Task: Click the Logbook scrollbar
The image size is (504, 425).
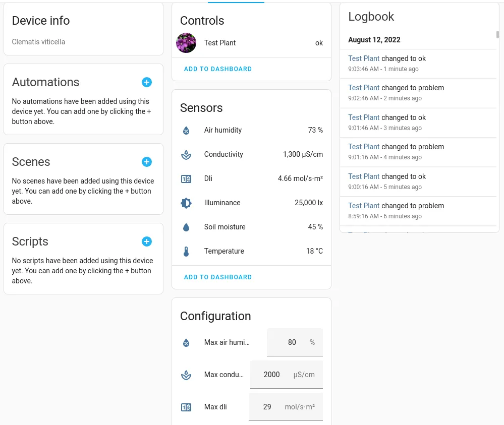Action: pyautogui.click(x=497, y=34)
